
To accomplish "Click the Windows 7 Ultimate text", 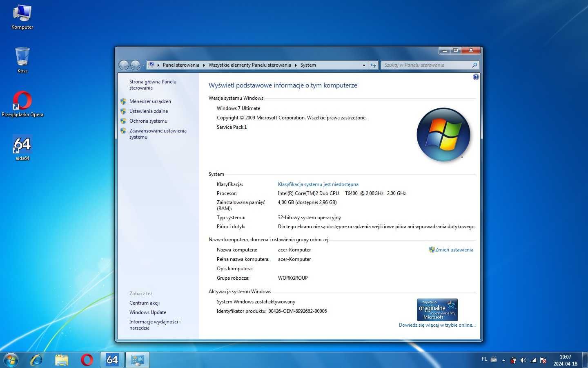I will click(238, 108).
